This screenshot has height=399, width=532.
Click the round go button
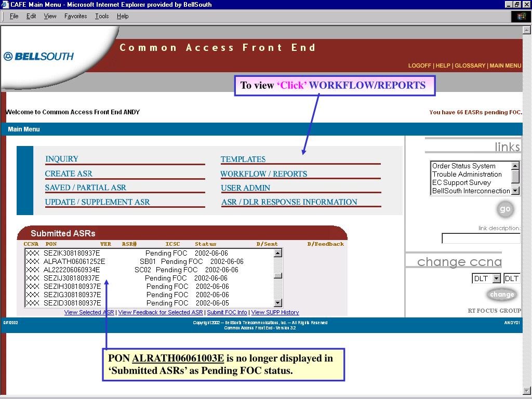pyautogui.click(x=505, y=209)
